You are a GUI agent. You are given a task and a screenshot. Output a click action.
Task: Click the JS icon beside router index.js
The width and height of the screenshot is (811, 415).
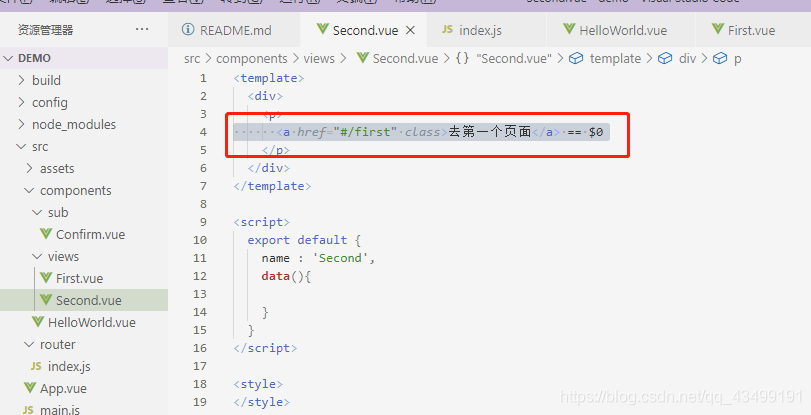pos(36,366)
